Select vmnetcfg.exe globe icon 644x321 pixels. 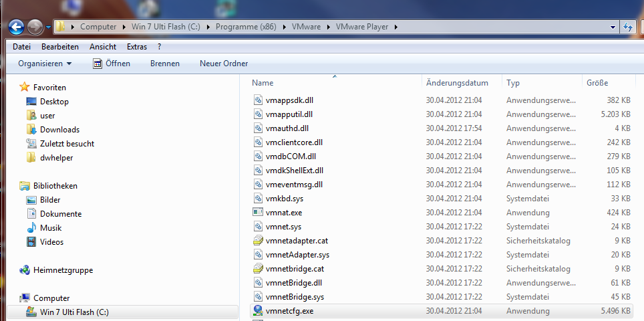point(257,311)
